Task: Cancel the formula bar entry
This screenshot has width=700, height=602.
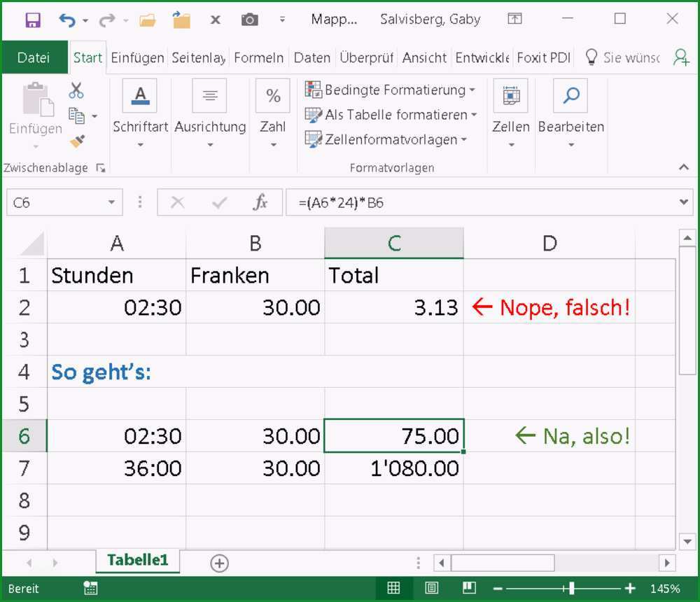Action: click(x=178, y=203)
